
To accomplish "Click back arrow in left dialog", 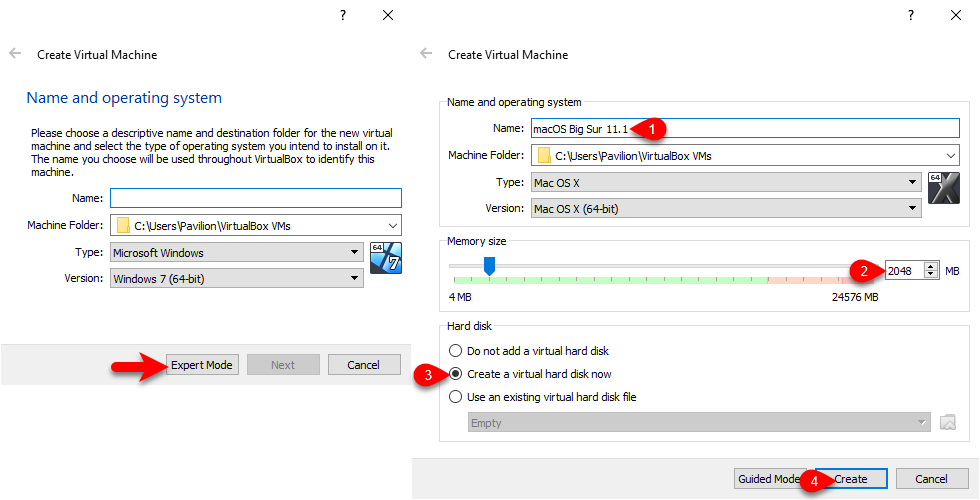I will point(15,54).
